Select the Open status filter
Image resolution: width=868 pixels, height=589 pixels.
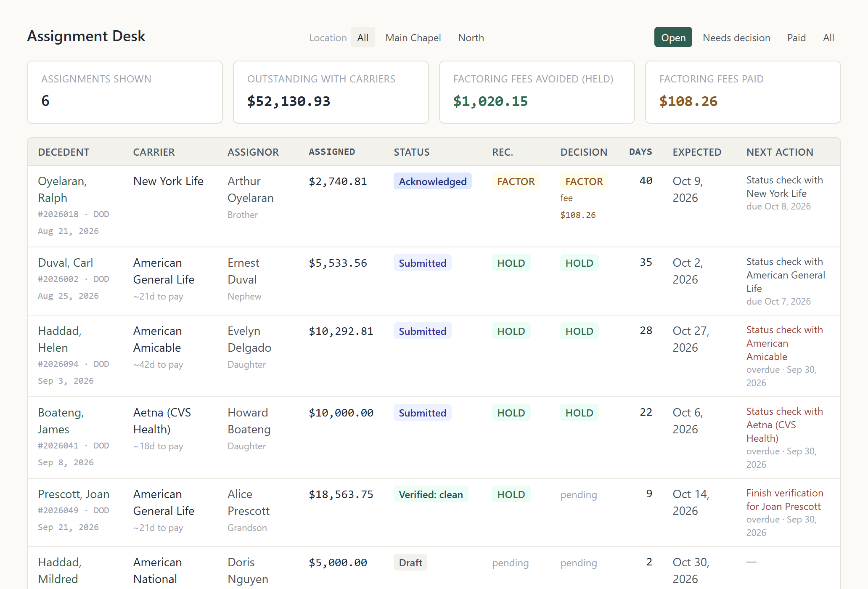673,37
